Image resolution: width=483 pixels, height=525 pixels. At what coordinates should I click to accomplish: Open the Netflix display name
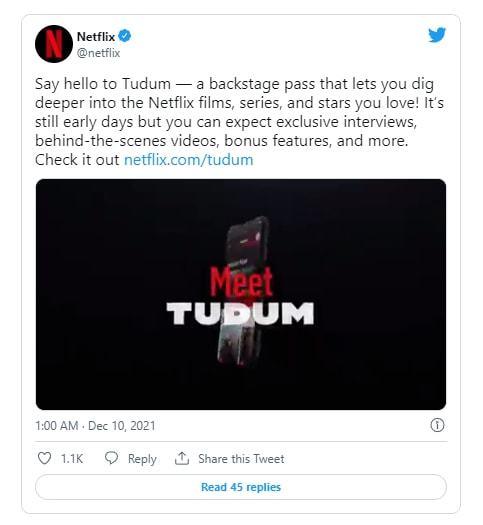tap(96, 36)
